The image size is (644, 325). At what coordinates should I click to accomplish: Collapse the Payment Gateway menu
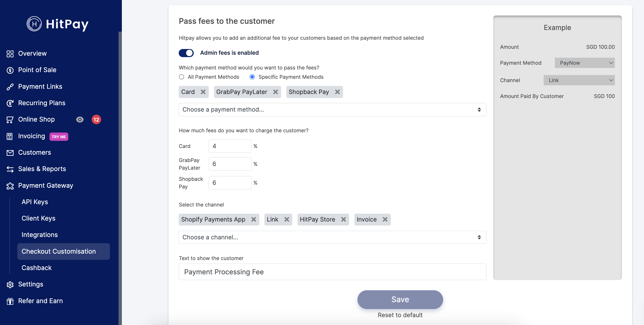[x=45, y=186]
